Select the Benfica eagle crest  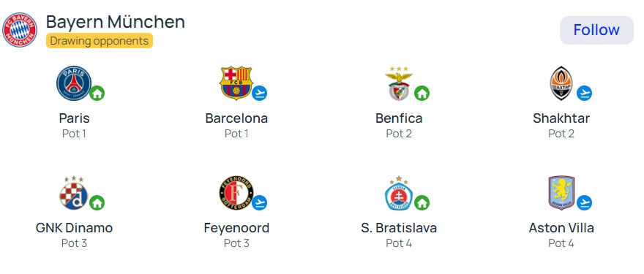click(x=399, y=83)
